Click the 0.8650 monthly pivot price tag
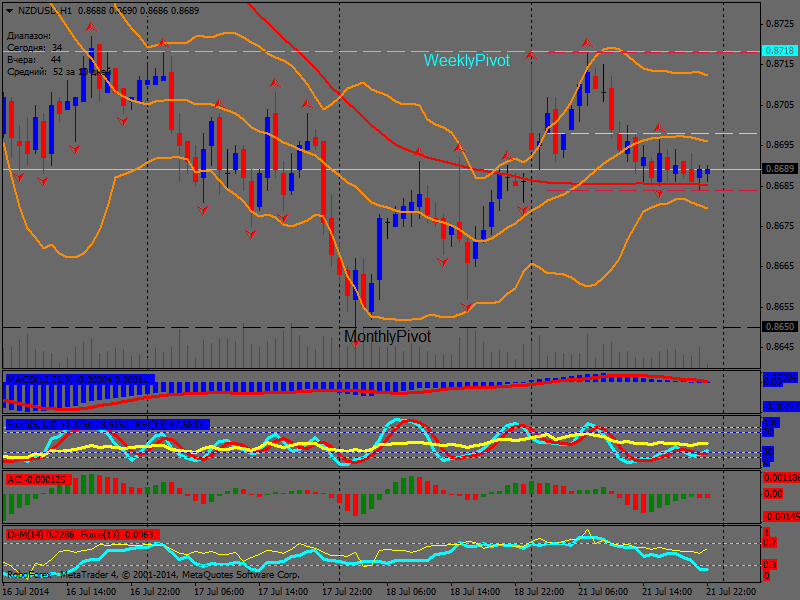The height and width of the screenshot is (600, 800). (x=778, y=327)
